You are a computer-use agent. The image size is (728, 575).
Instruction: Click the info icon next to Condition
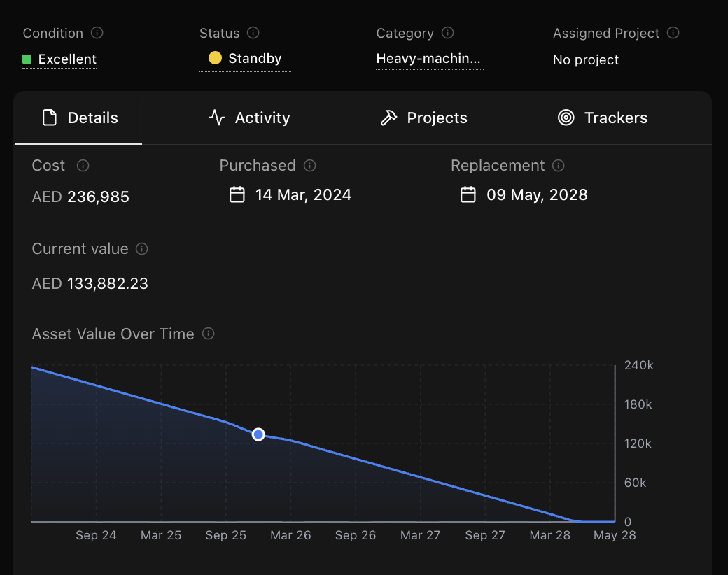click(x=98, y=33)
